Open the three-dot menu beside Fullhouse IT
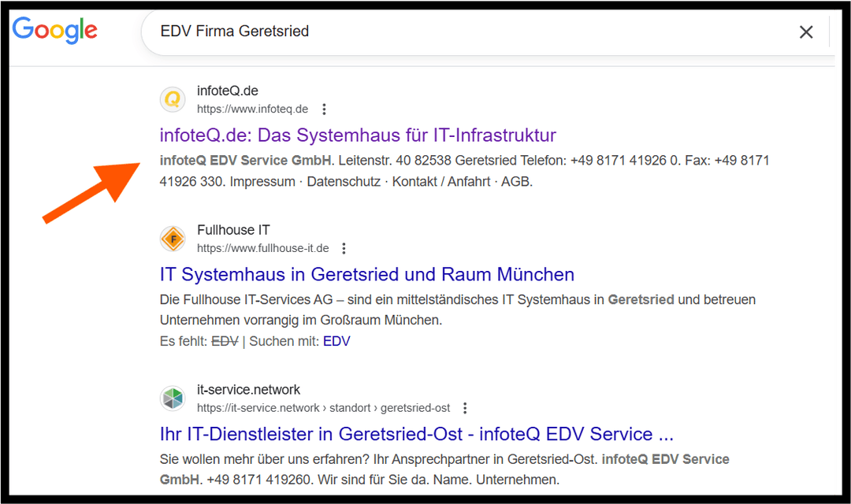The image size is (851, 504). [x=344, y=247]
